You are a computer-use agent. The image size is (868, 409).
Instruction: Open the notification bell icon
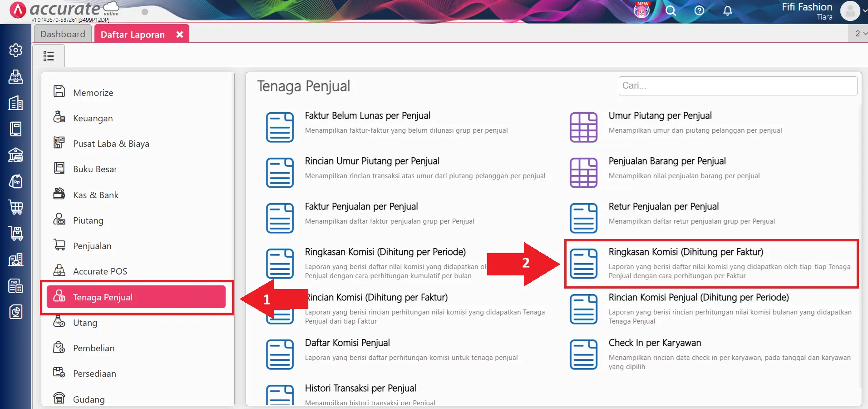[x=727, y=10]
